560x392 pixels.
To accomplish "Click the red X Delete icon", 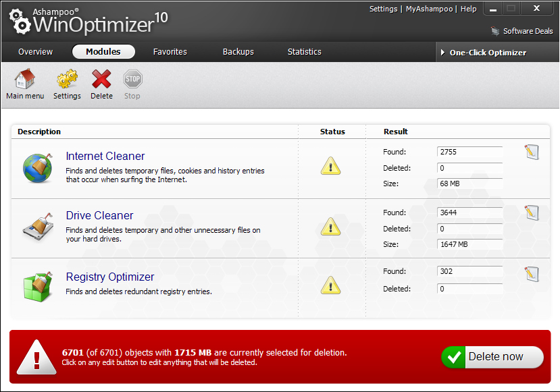I will pyautogui.click(x=101, y=80).
